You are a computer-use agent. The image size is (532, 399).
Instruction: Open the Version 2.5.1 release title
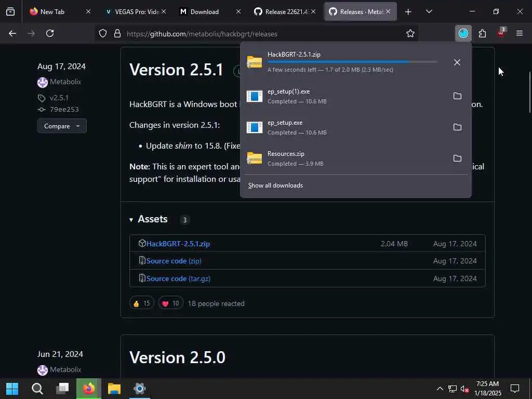176,70
